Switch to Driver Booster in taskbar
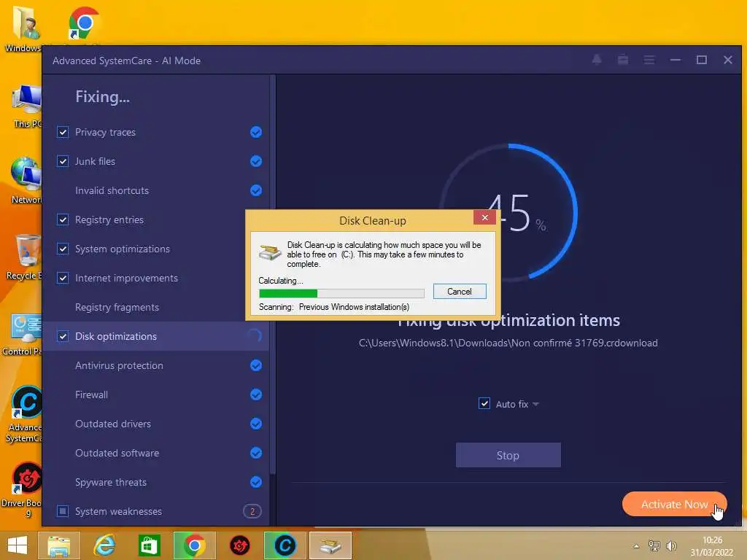747x560 pixels. tap(239, 545)
